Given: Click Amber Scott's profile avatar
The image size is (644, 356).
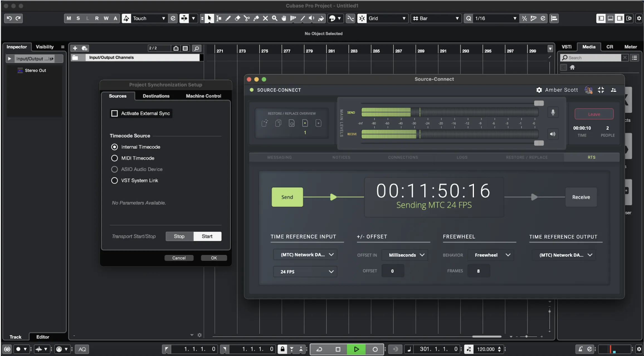Looking at the screenshot, I should click(x=588, y=90).
